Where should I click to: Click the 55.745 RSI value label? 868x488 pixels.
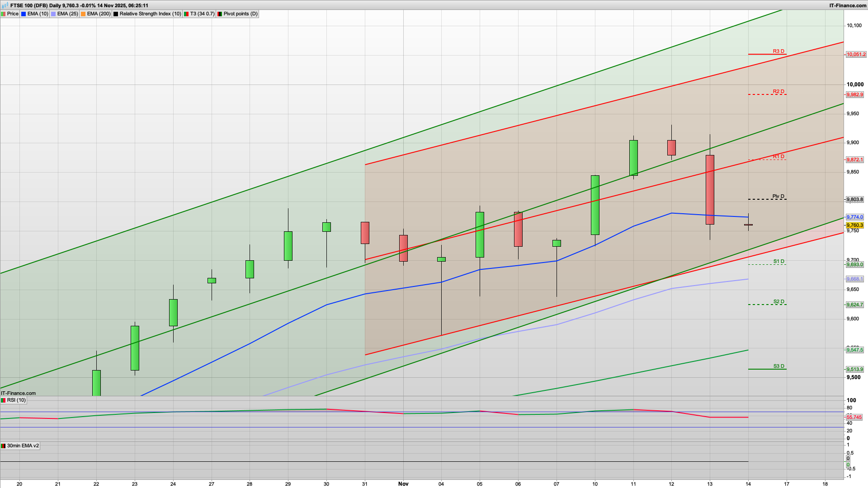854,418
